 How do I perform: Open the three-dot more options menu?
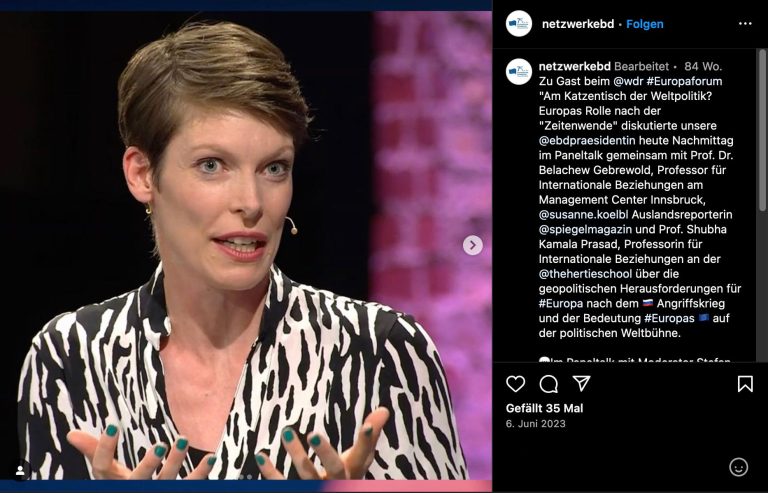pos(745,23)
